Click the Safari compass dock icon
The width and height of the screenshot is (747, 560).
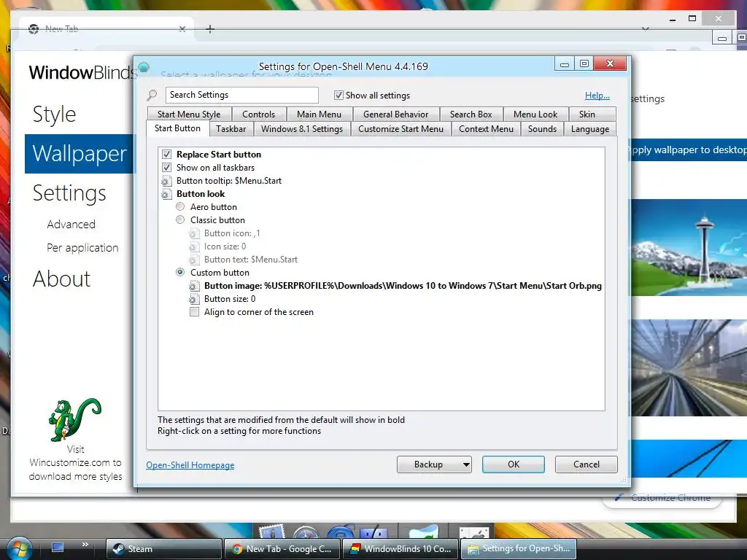click(x=306, y=532)
